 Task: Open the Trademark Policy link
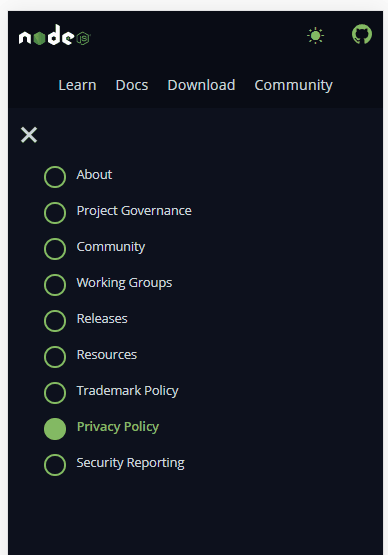click(x=127, y=391)
